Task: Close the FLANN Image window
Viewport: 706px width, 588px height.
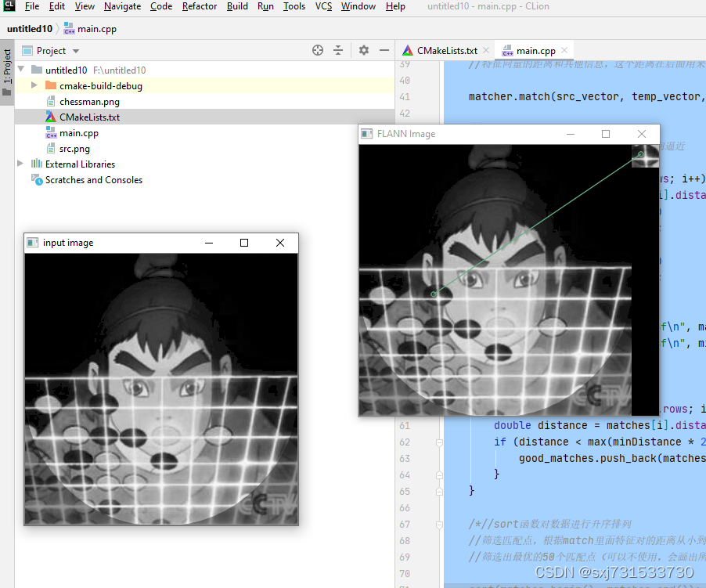Action: [x=642, y=134]
